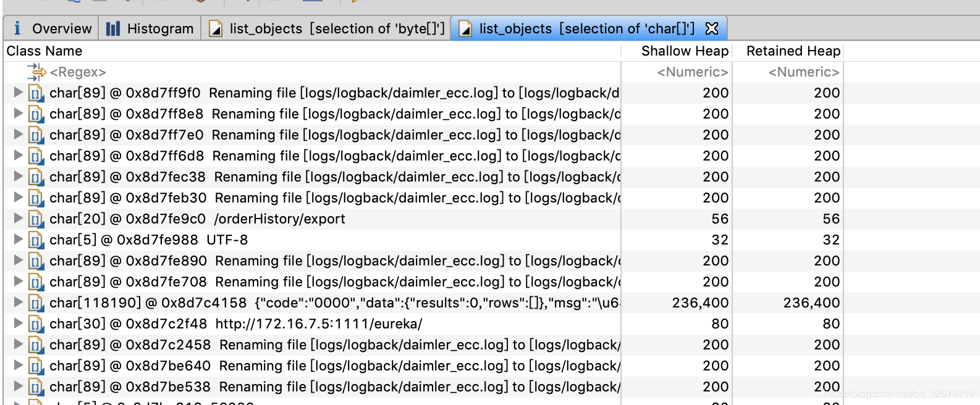Click the array icon for char[89] @ 0x8d7ff6d8
Image resolution: width=980 pixels, height=405 pixels.
36,156
